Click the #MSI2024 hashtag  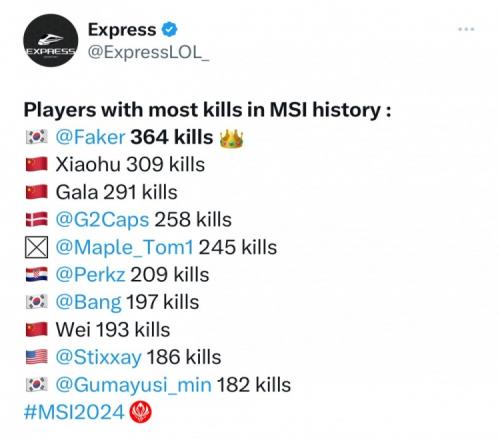74,412
